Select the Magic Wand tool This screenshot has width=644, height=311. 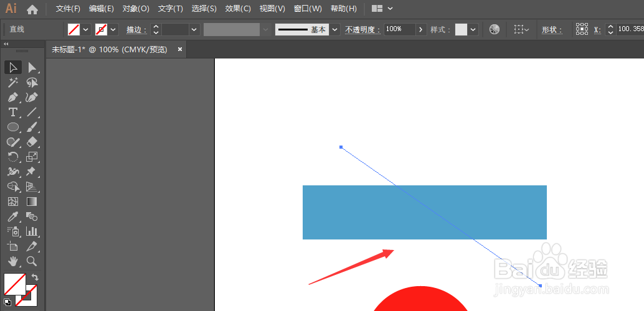coord(13,83)
